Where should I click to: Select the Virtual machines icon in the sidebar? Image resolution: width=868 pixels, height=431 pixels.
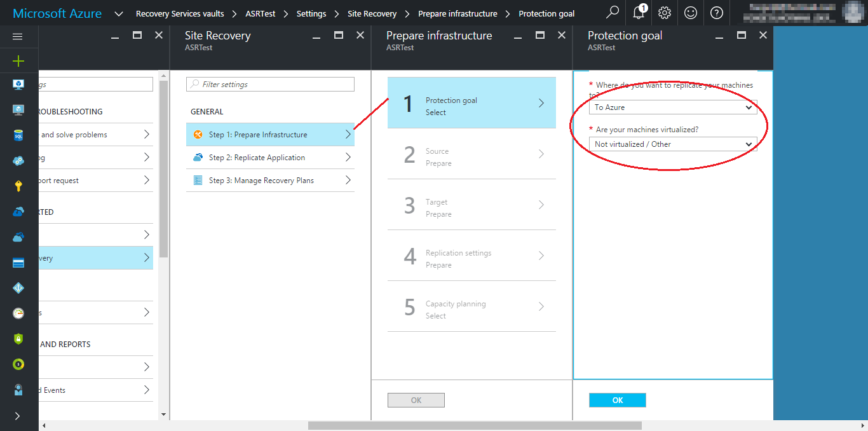coord(18,83)
